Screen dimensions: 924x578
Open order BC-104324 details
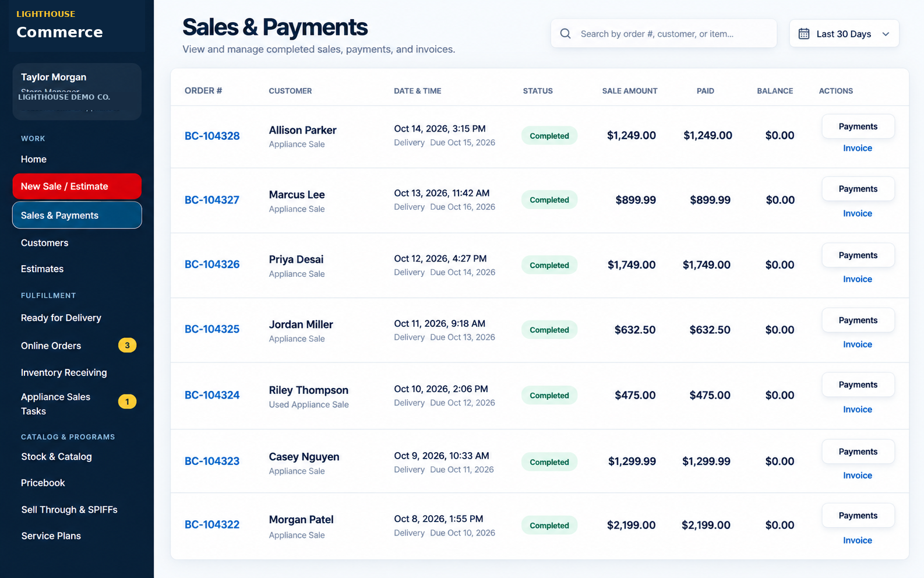click(212, 395)
